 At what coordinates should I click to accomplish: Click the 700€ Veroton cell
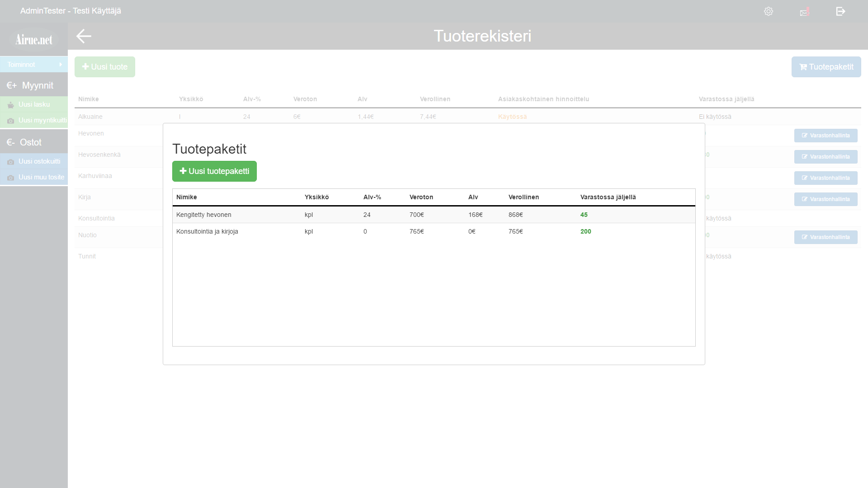pyautogui.click(x=417, y=215)
